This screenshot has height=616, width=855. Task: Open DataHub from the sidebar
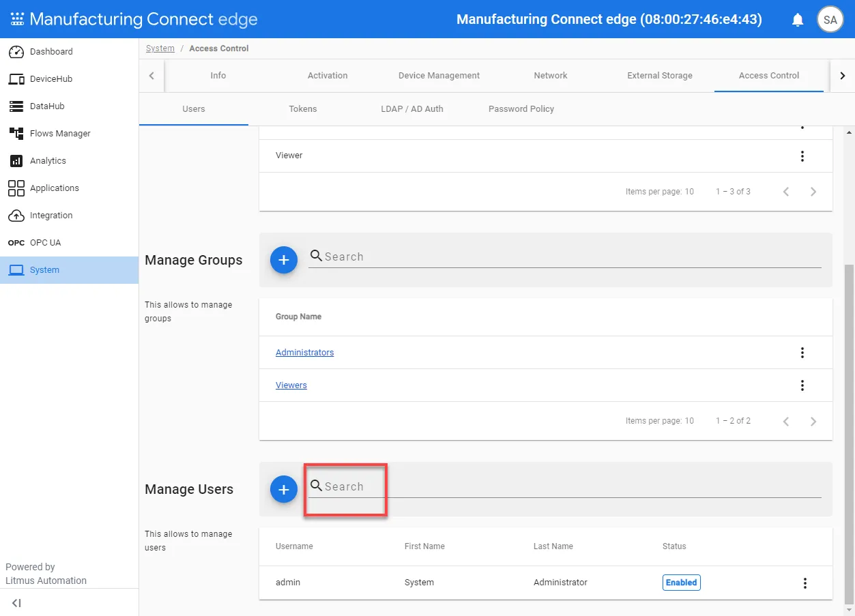[69, 106]
